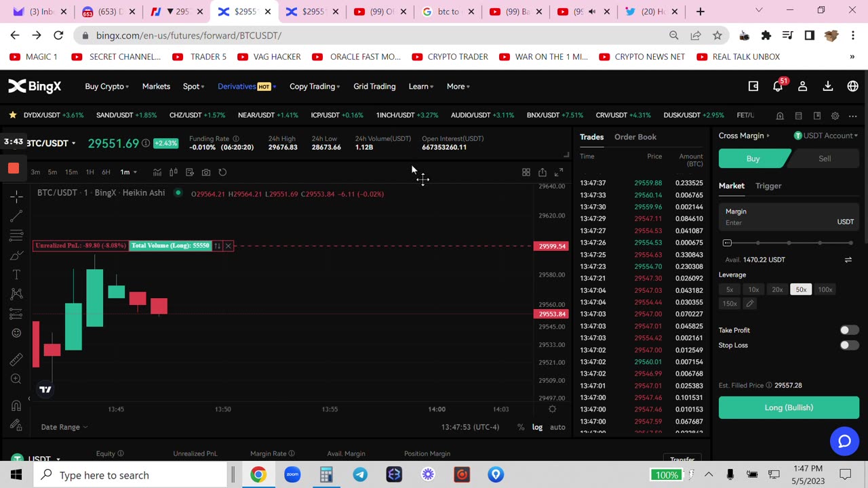Expand the Spot menu
The height and width of the screenshot is (488, 868).
point(193,86)
